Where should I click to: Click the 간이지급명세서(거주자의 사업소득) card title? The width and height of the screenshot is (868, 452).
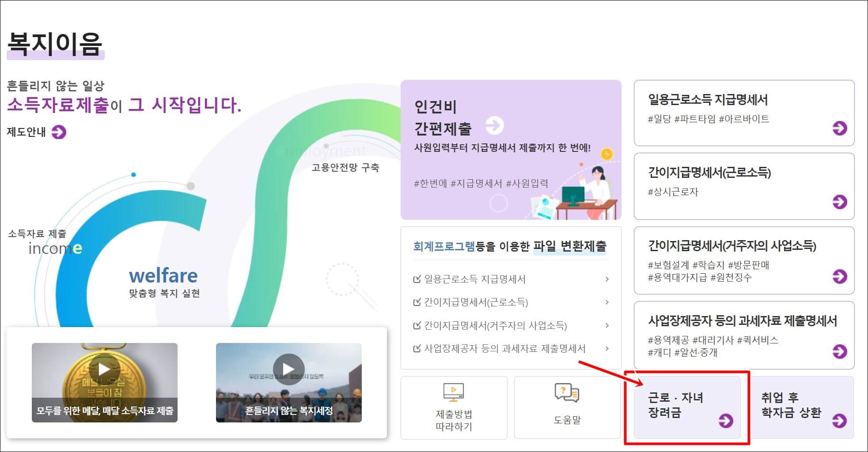click(732, 246)
